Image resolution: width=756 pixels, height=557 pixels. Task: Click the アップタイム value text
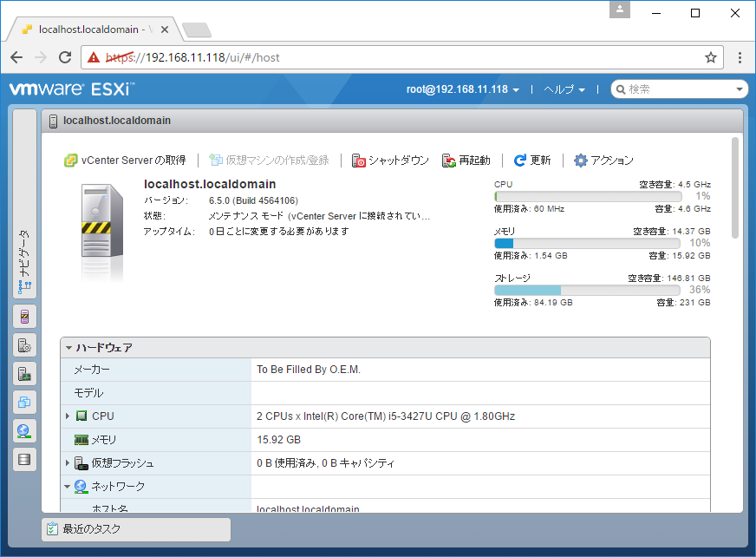pos(279,232)
